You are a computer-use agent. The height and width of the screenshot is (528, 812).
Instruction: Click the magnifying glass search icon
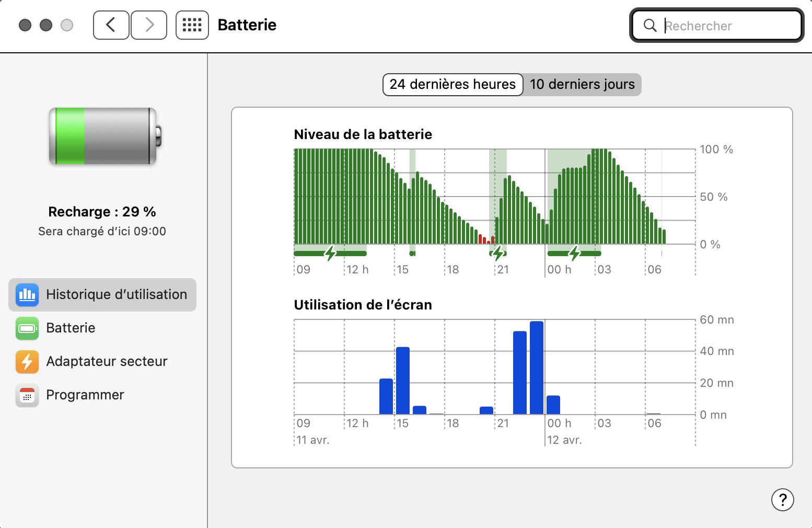pyautogui.click(x=649, y=26)
